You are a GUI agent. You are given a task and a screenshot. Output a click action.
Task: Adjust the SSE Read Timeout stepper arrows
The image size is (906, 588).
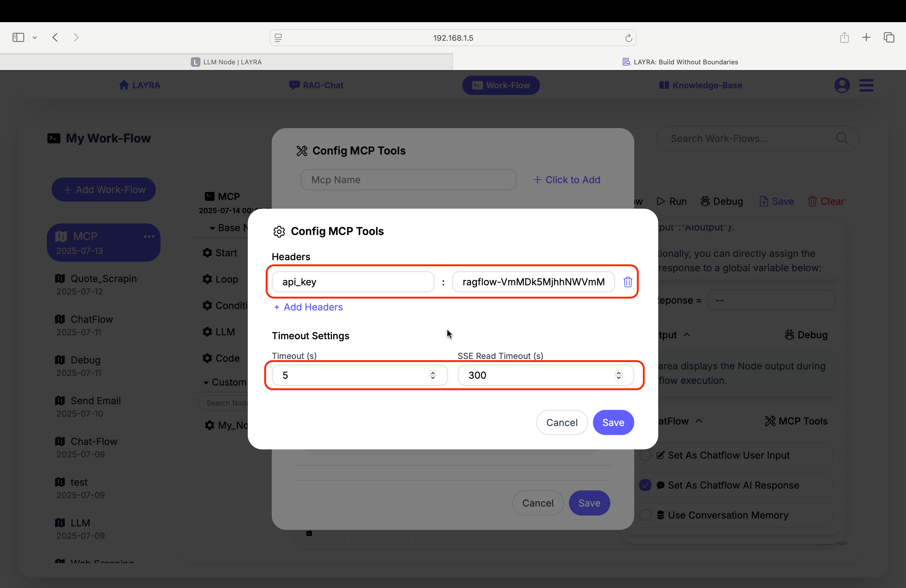[x=619, y=375]
